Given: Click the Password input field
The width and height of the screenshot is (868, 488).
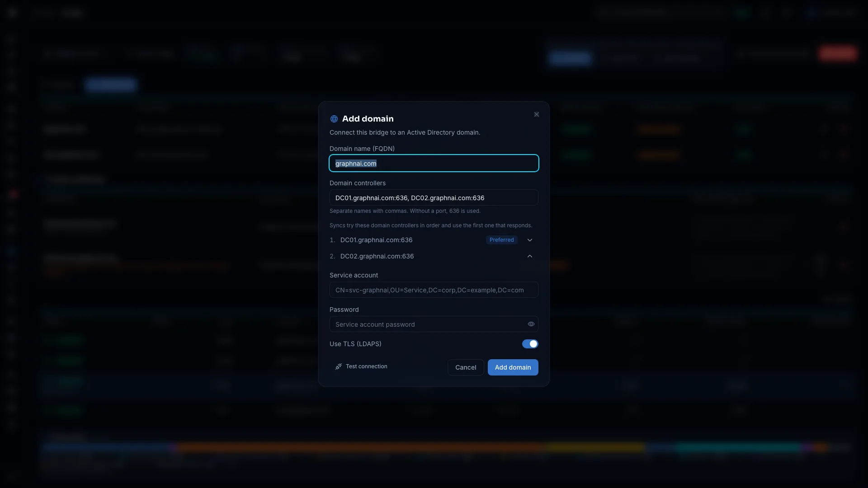Looking at the screenshot, I should coord(434,324).
